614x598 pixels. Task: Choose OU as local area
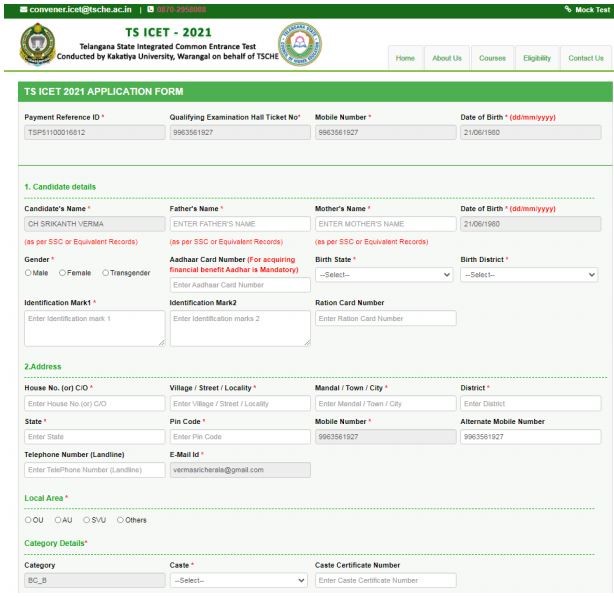click(x=28, y=520)
